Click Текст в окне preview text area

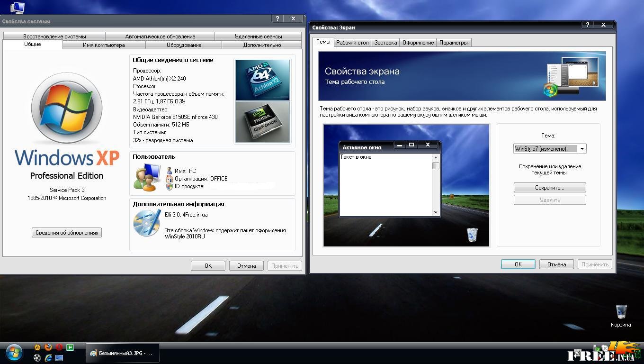point(386,184)
